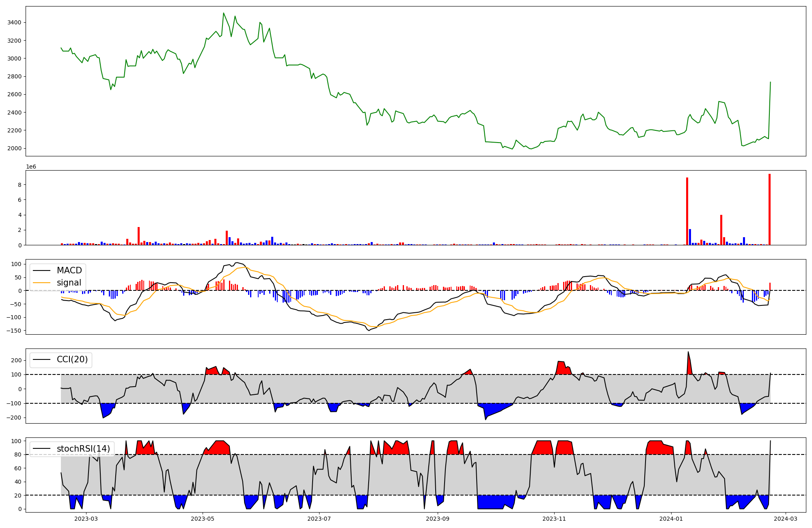Click the 1e6 volume scale label
Image resolution: width=812 pixels, height=528 pixels.
(x=31, y=167)
